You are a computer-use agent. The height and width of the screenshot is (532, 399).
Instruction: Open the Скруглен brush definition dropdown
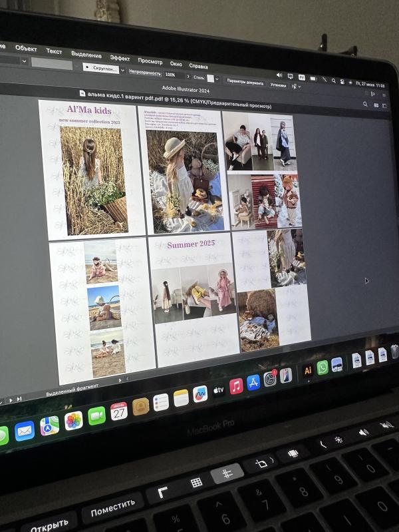tap(100, 68)
